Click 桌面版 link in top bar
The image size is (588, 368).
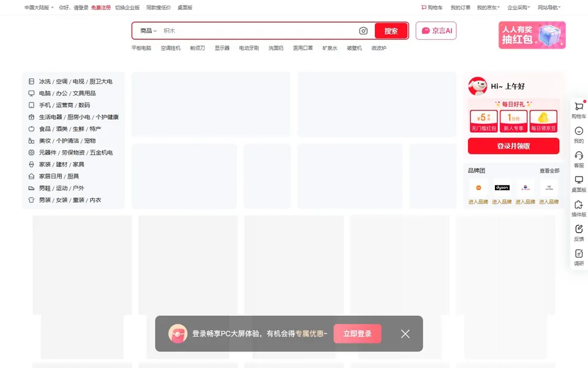tap(185, 7)
